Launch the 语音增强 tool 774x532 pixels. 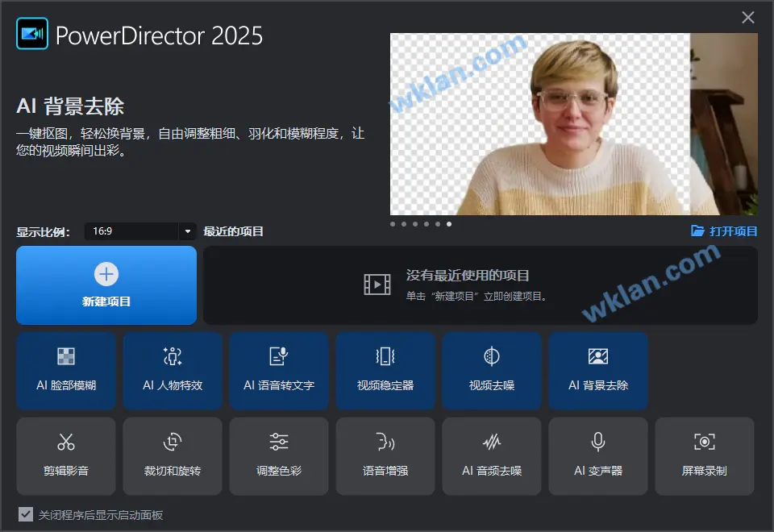click(x=385, y=456)
